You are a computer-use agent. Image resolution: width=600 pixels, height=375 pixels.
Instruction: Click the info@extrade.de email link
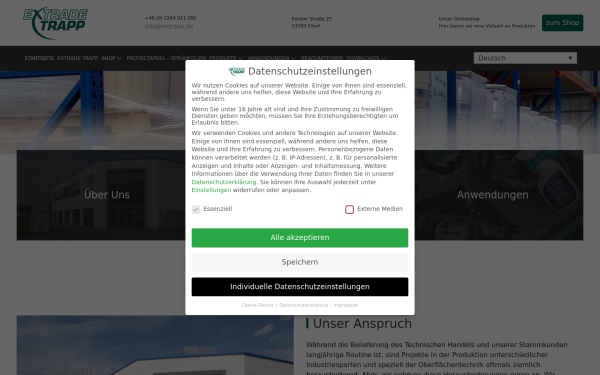(169, 26)
